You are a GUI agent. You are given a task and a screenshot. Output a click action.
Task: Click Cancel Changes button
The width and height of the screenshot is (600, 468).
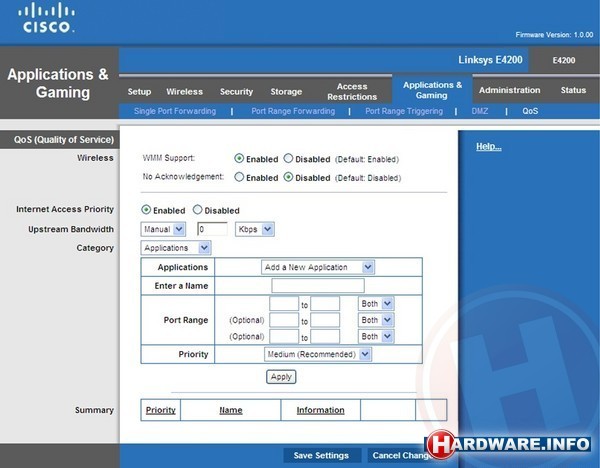(402, 455)
